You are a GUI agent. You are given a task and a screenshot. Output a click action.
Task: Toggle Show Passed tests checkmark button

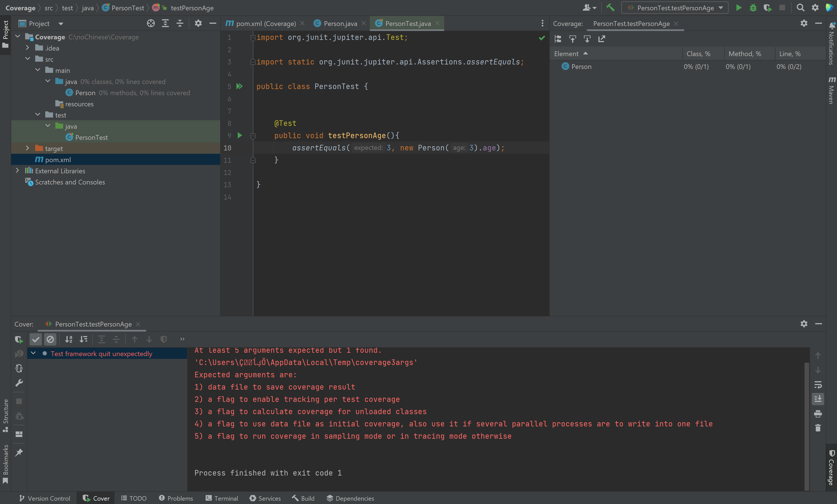coord(36,339)
